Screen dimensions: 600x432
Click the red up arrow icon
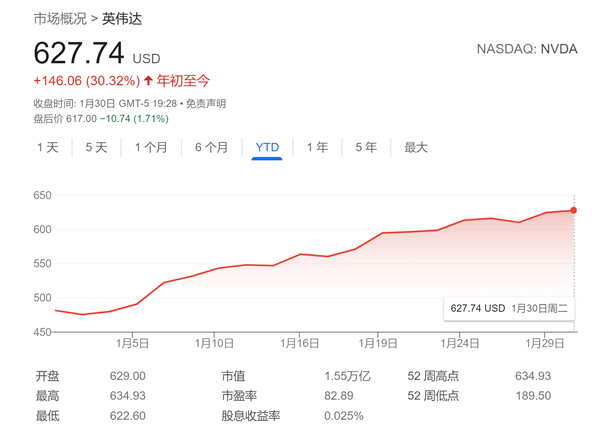tap(149, 80)
